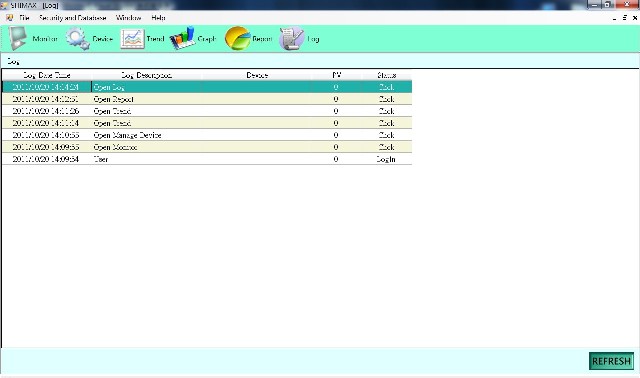Open the Help menu

(x=158, y=18)
